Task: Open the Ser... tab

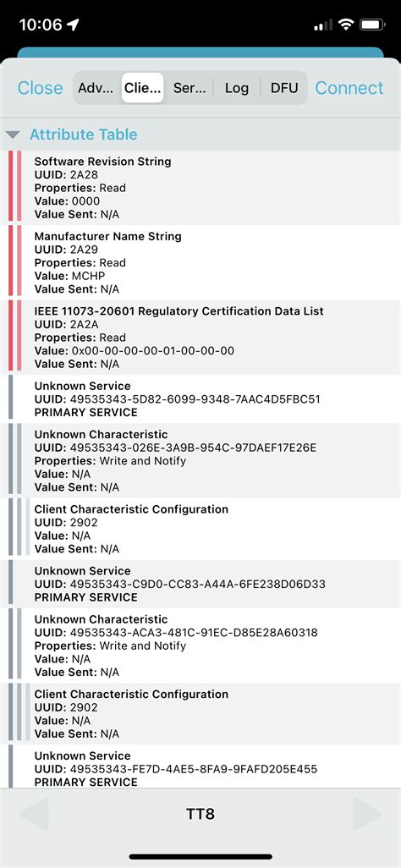Action: (x=190, y=88)
